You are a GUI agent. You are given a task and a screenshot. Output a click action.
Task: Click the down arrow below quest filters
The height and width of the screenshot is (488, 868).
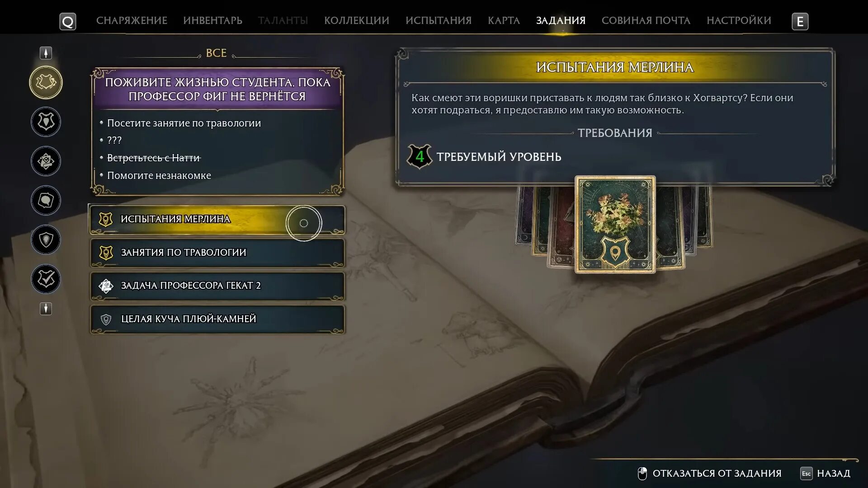click(x=46, y=309)
